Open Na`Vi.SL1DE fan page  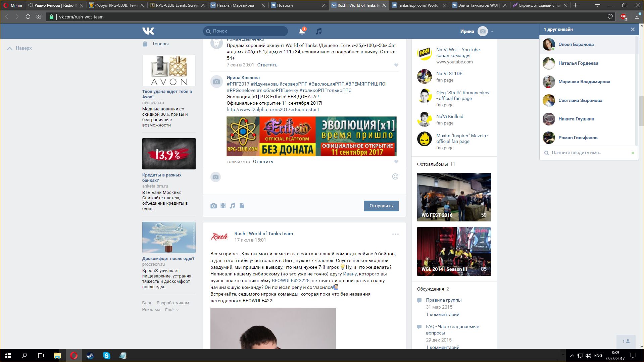[x=449, y=73]
